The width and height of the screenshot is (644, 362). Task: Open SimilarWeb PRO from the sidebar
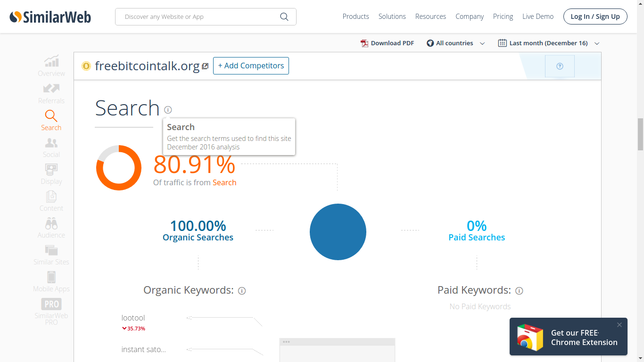click(51, 312)
